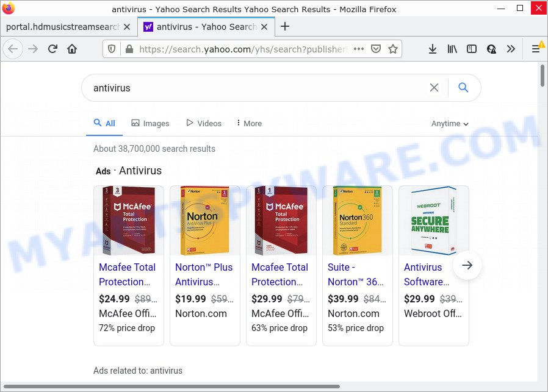548x392 pixels.
Task: Open Mcafee Total Protection $24.99 link
Action: [x=127, y=274]
